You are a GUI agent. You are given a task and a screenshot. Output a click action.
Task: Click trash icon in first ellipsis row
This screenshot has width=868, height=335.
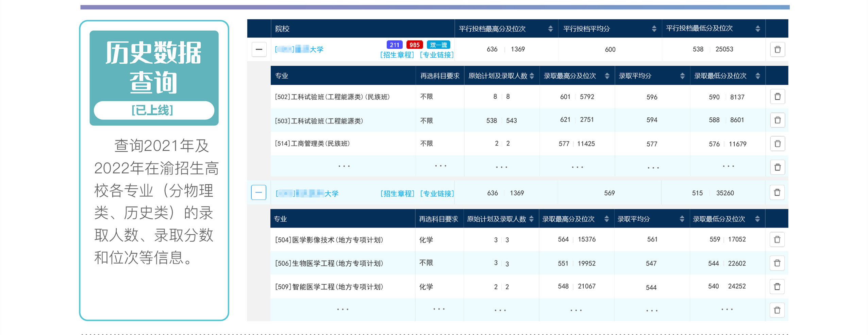coord(777,167)
